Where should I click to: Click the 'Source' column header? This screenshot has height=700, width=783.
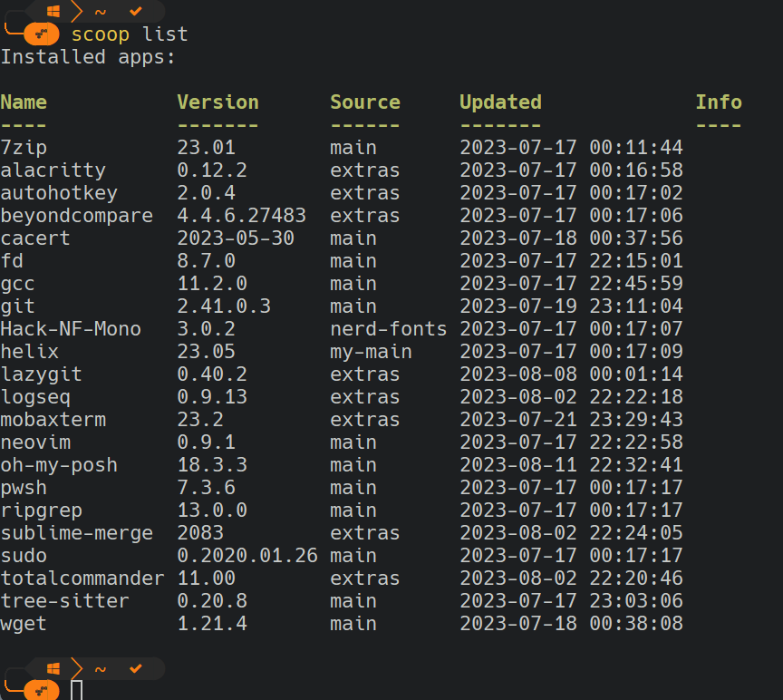click(365, 102)
